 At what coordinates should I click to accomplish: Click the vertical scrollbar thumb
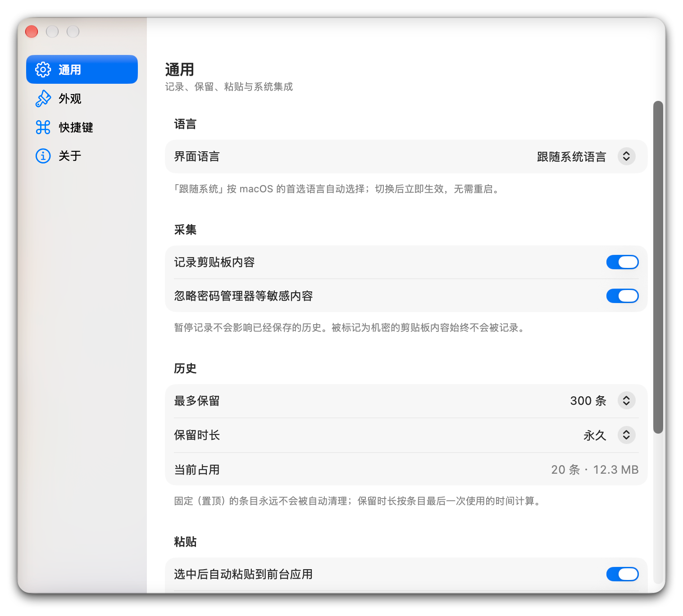point(658,267)
